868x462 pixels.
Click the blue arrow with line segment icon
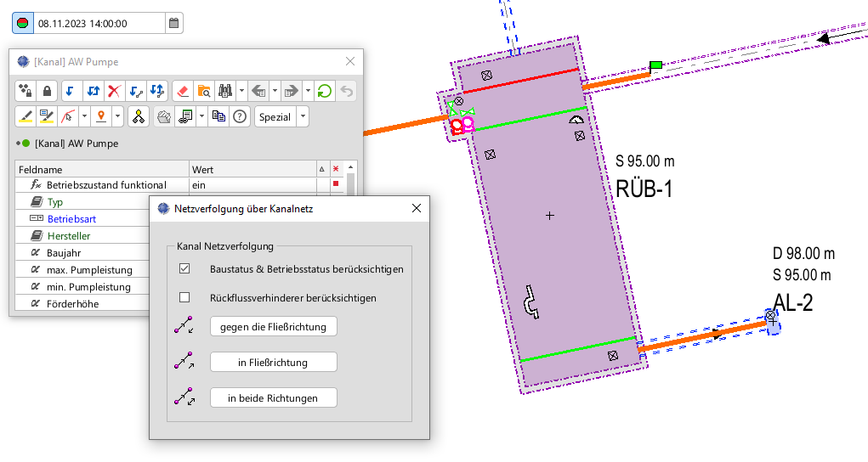(136, 91)
